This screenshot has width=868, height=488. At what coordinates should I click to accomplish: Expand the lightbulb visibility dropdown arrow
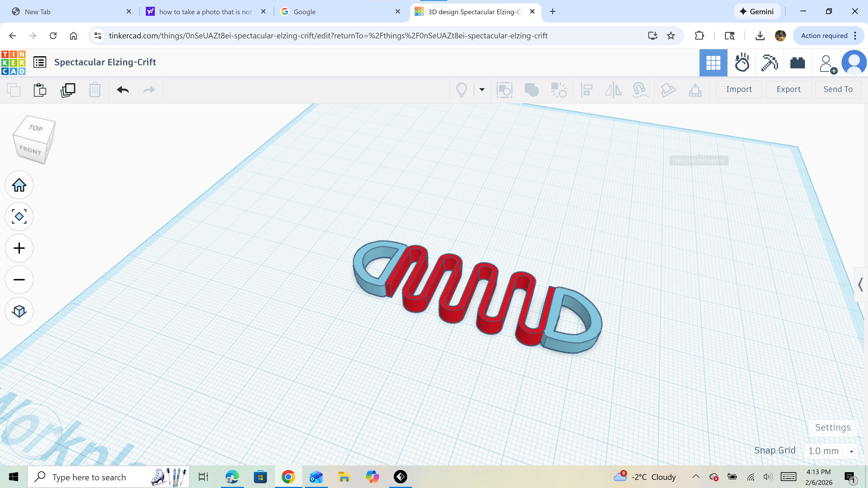pos(482,90)
